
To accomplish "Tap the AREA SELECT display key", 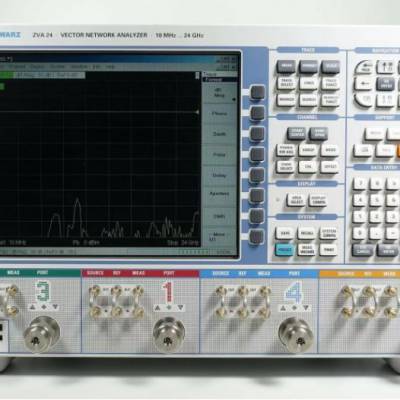I will (296, 200).
